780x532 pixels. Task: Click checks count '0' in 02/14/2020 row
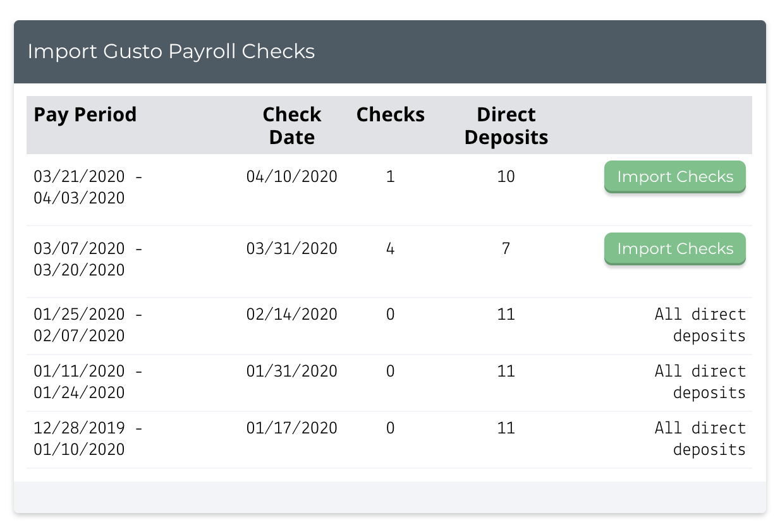pyautogui.click(x=391, y=315)
